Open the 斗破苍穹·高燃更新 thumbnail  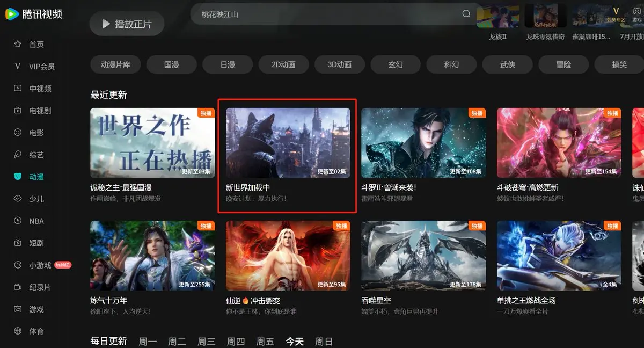click(559, 143)
